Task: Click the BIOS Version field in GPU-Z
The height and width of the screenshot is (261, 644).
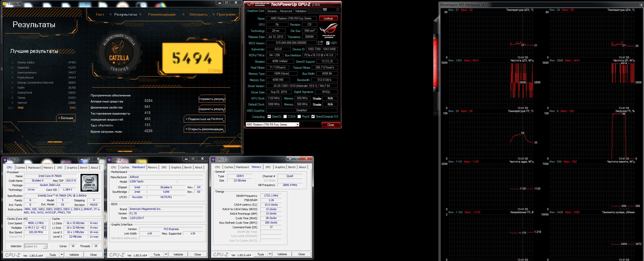Action: point(291,43)
